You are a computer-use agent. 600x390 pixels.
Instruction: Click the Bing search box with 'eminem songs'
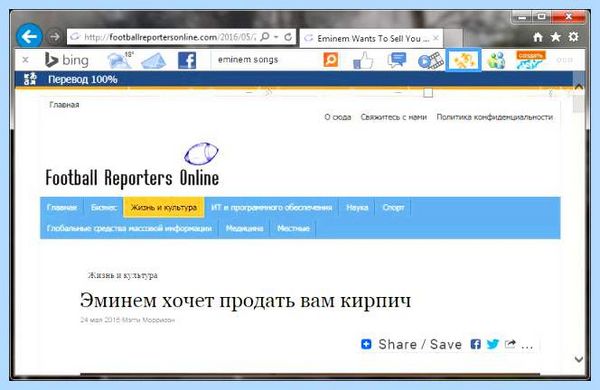[266, 60]
